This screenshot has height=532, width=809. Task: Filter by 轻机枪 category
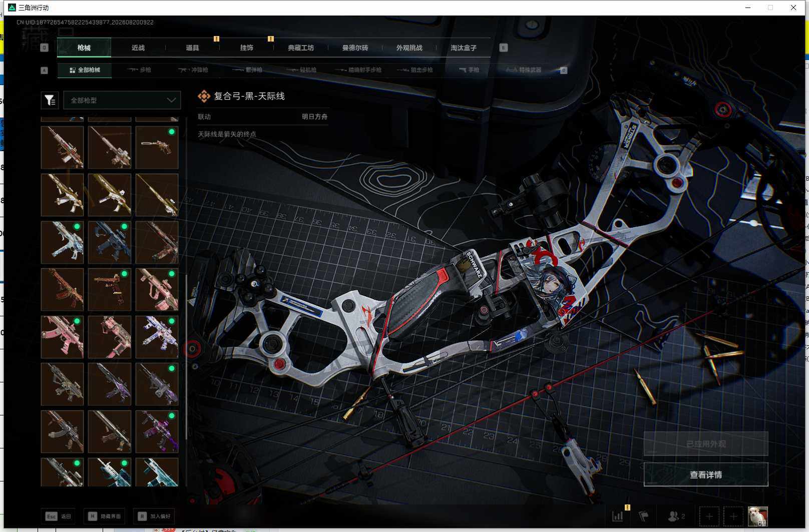(301, 70)
